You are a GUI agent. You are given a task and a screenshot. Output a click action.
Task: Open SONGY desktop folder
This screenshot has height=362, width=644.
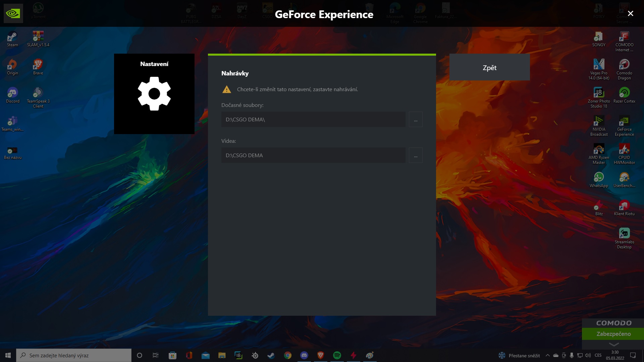pos(599,39)
